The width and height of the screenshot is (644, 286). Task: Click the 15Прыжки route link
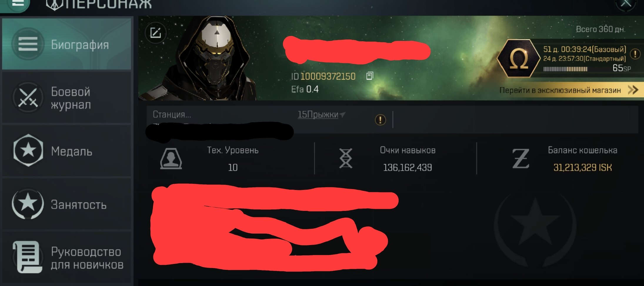318,114
